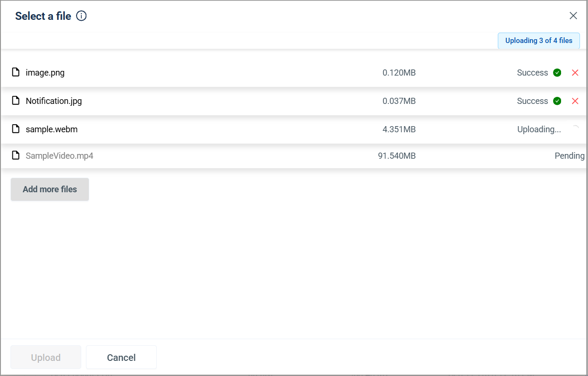Click the file icon next to Notification.jpg
This screenshot has width=588, height=376.
point(16,101)
